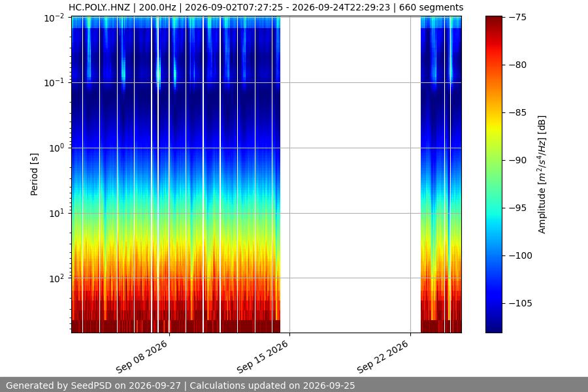Click the 10^0 period tick label

(x=57, y=148)
